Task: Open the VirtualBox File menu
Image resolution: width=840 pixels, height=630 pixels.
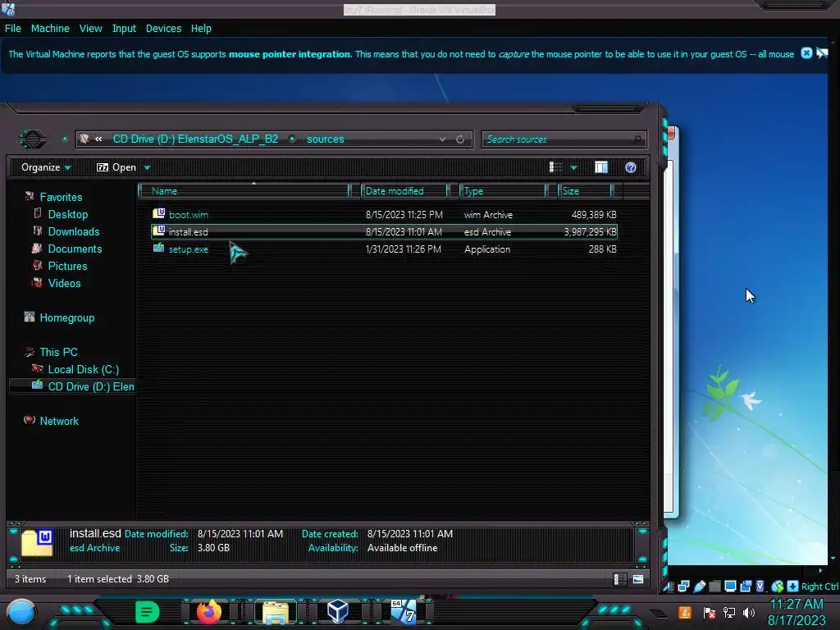Action: tap(13, 29)
